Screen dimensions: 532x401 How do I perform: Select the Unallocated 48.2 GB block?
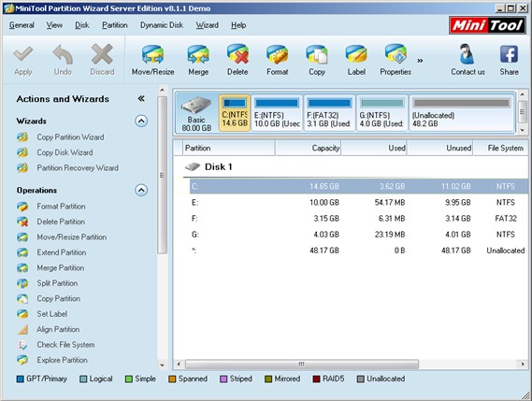(x=462, y=113)
